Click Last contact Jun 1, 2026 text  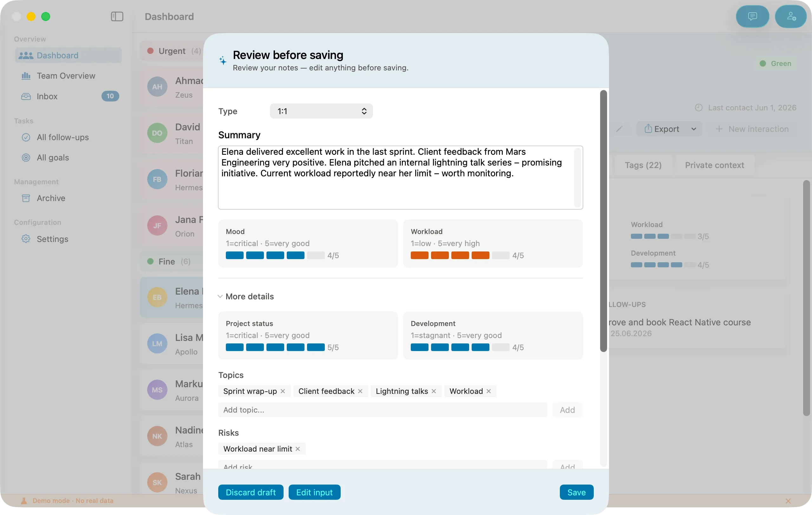pos(752,108)
